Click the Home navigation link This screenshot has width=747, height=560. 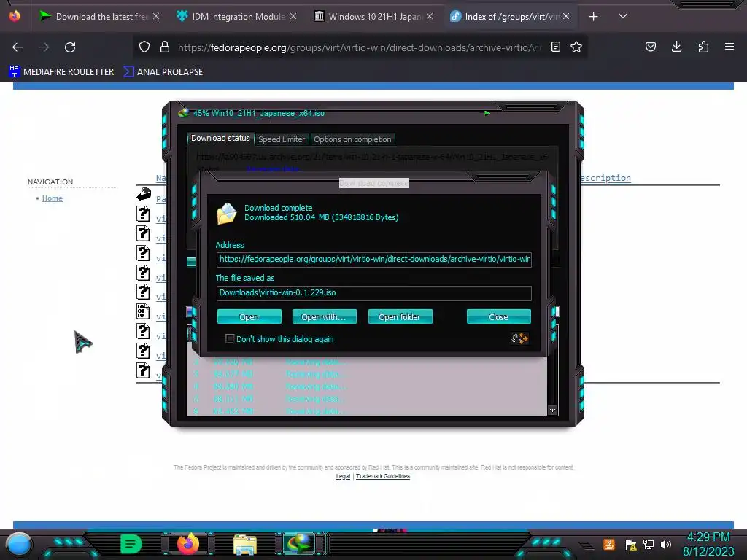[x=53, y=198]
